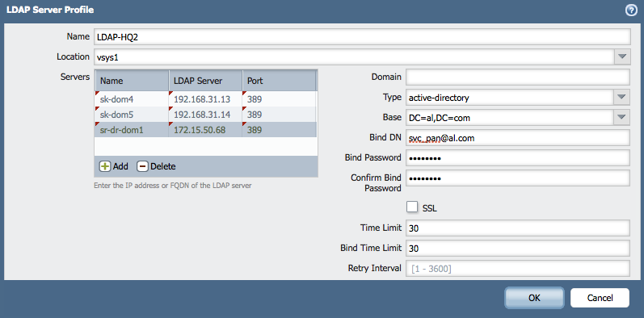Edit the Bind DN field
Viewport: 644px width, 318px height.
click(x=517, y=138)
